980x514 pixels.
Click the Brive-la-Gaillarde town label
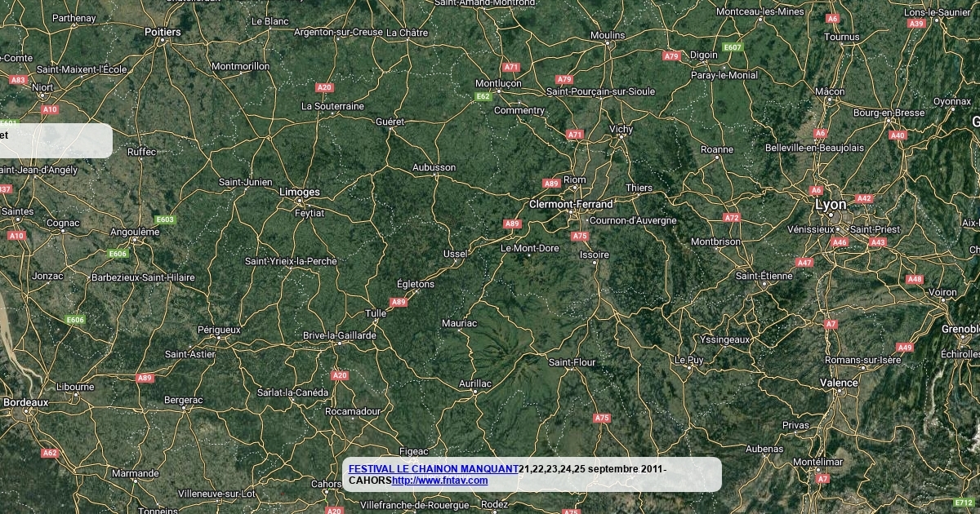(x=340, y=335)
